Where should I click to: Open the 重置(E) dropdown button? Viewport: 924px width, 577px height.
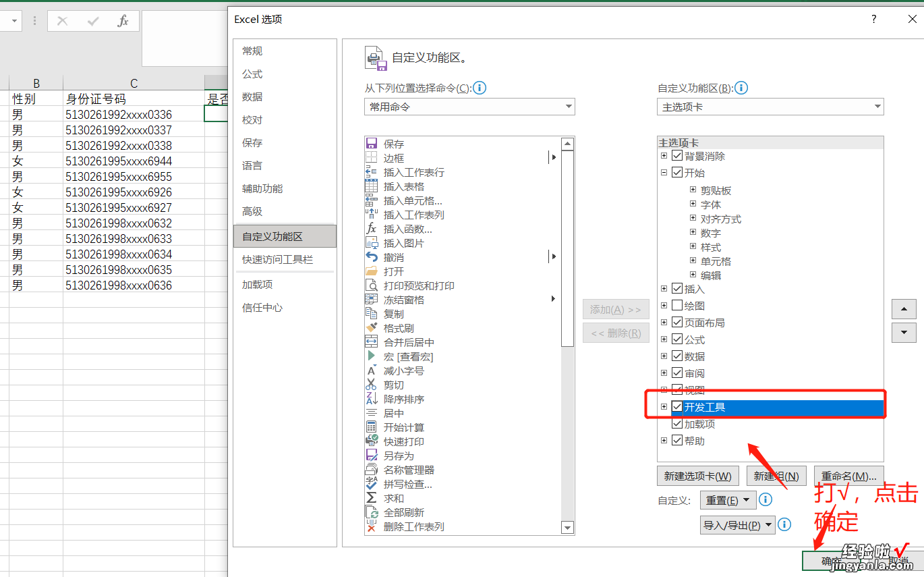(x=728, y=500)
